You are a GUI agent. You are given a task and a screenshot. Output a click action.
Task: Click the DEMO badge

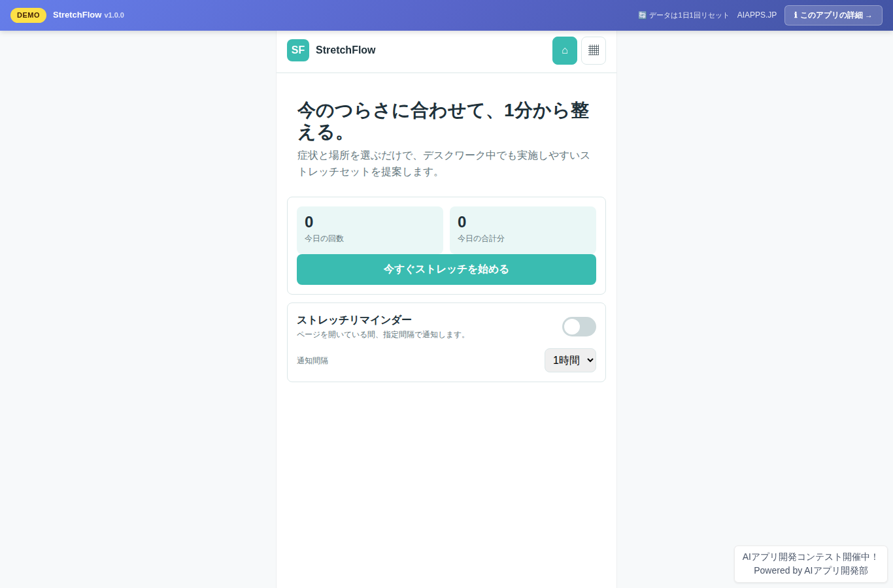coord(28,15)
